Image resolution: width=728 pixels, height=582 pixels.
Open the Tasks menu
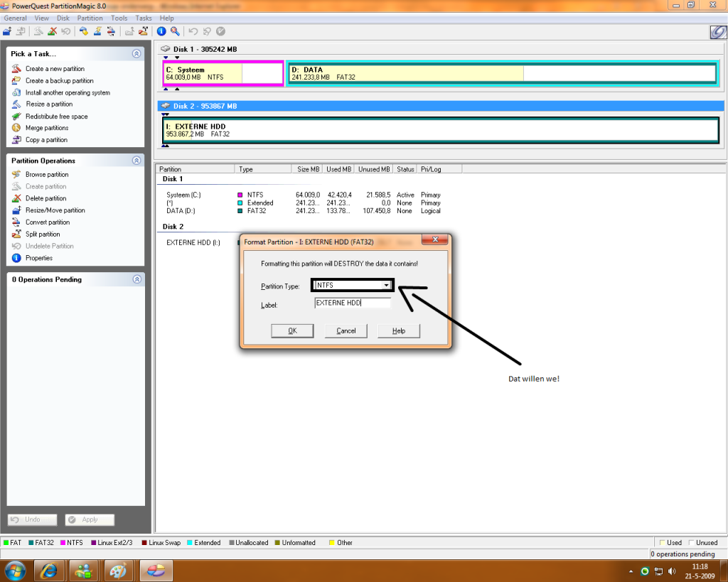tap(144, 18)
